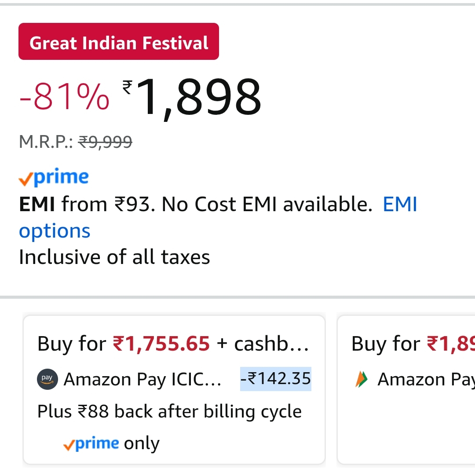Viewport: 475px width, 476px height.
Task: Tap the "Amazon Pay" label in the second card
Action: 425,379
